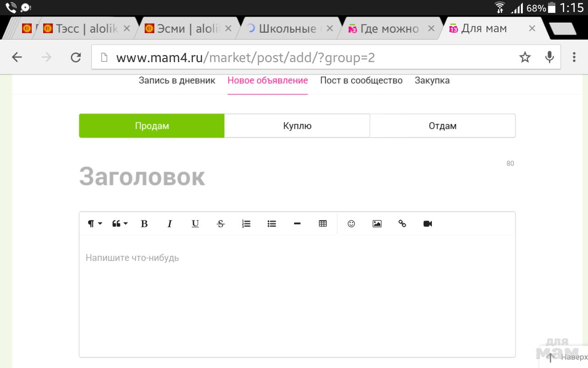Insert a numbered list

[x=246, y=224]
